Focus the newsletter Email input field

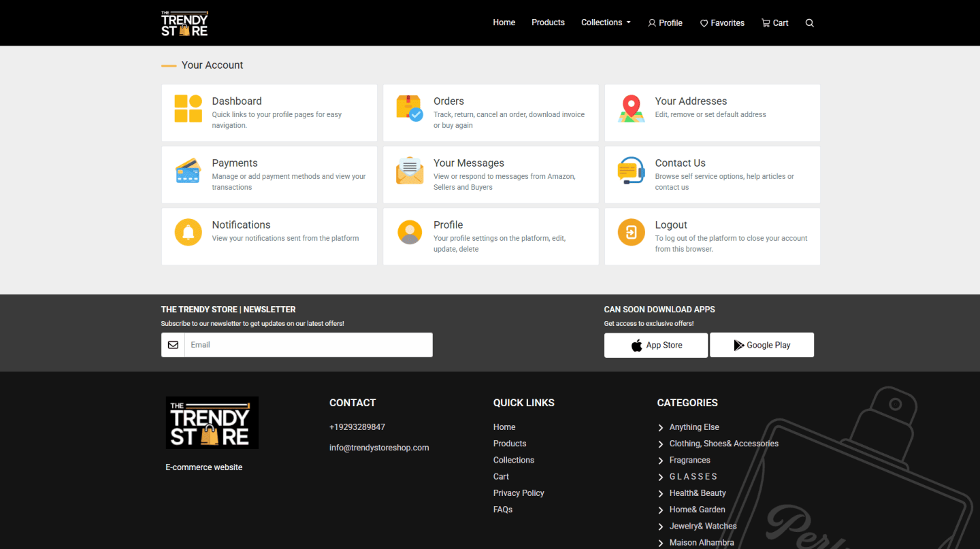(x=308, y=345)
